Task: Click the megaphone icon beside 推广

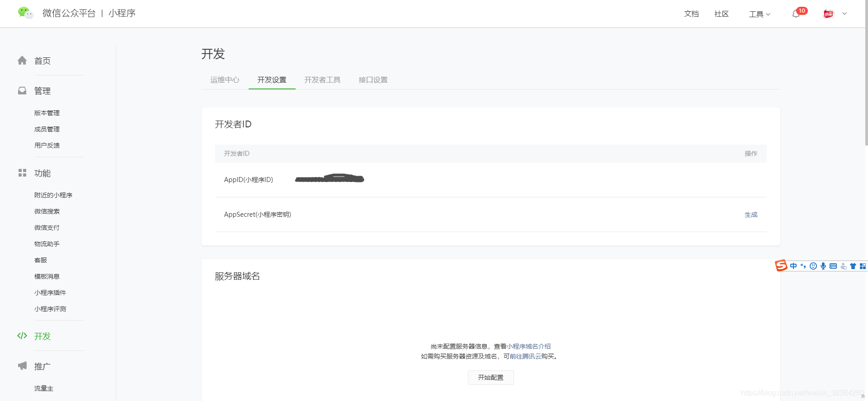Action: [22, 366]
